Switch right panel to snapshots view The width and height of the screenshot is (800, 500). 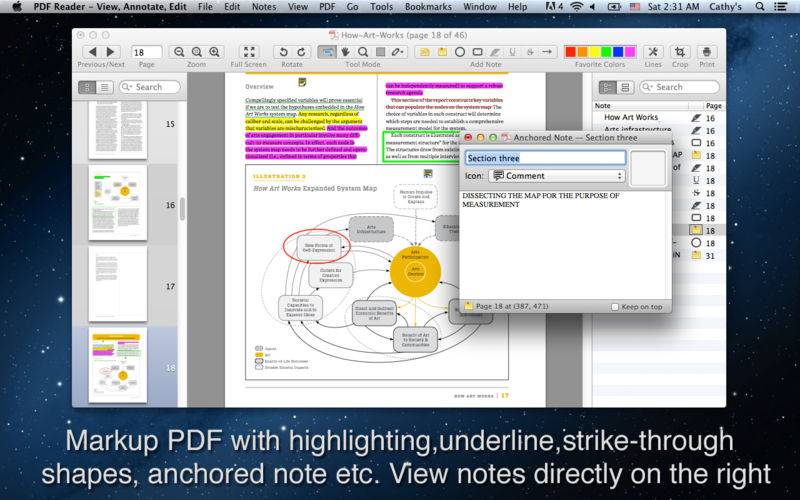coord(625,87)
